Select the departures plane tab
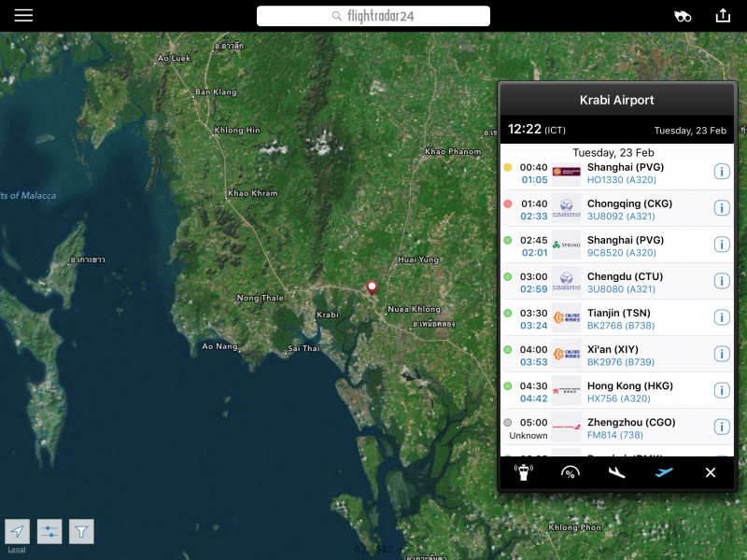 (x=663, y=472)
